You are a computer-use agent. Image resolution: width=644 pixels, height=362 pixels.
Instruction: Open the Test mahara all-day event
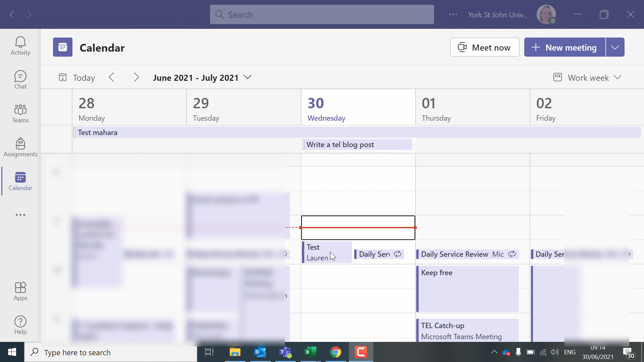[357, 132]
